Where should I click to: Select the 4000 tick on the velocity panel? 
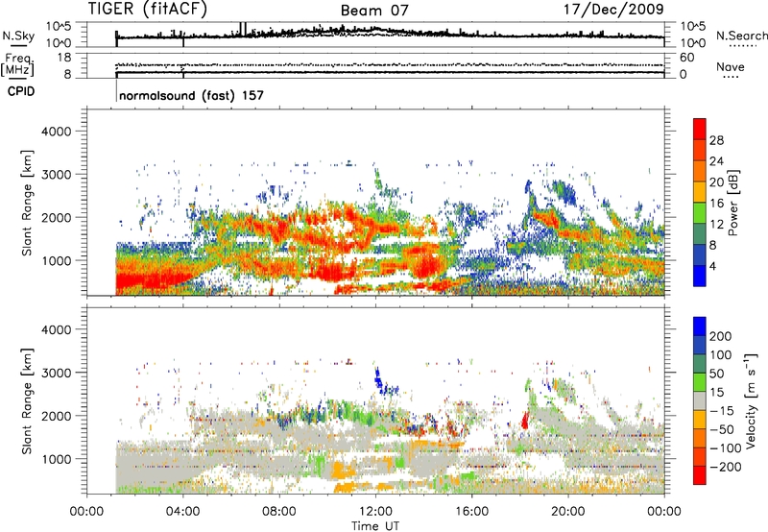click(x=56, y=329)
